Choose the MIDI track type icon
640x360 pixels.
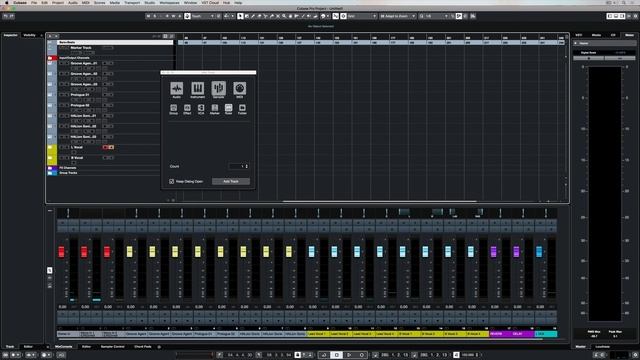tap(240, 88)
